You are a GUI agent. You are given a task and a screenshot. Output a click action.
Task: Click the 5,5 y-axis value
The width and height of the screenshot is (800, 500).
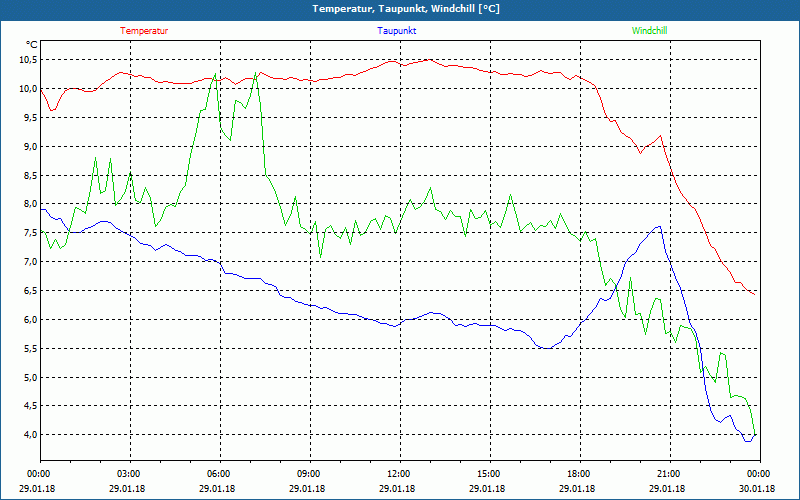(31, 349)
